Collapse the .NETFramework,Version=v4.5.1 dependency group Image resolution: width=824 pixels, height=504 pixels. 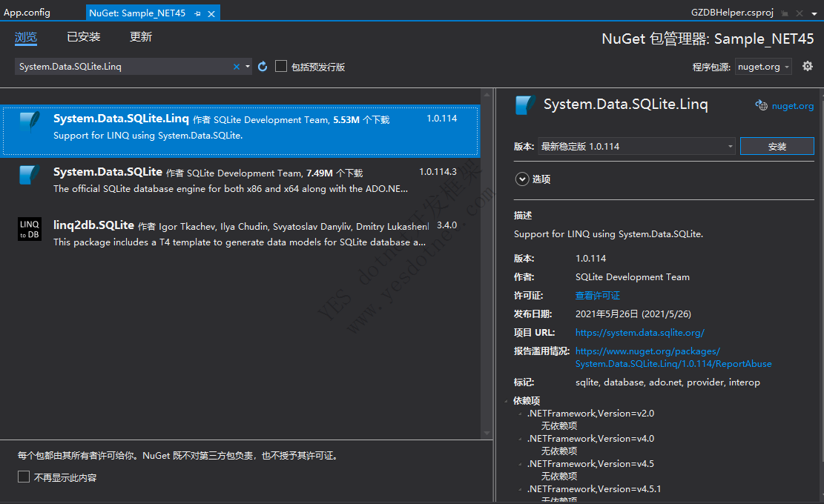pyautogui.click(x=520, y=489)
